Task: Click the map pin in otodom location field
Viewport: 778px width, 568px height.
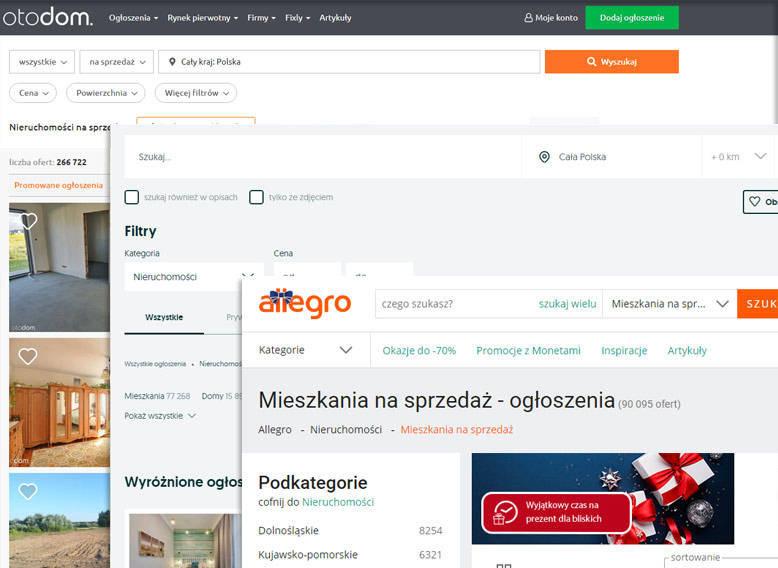Action: click(172, 62)
